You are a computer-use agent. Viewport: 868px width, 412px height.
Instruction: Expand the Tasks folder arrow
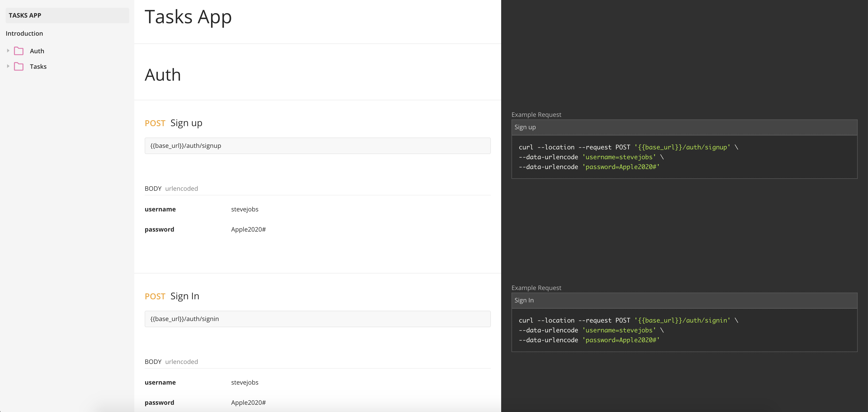[8, 66]
